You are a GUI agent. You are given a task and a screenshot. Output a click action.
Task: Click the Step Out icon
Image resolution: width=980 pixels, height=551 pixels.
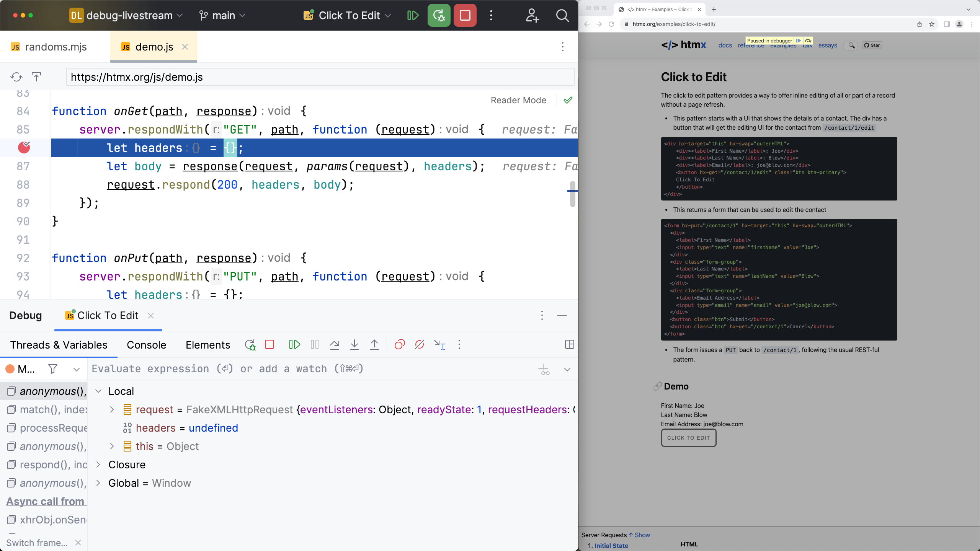(374, 345)
